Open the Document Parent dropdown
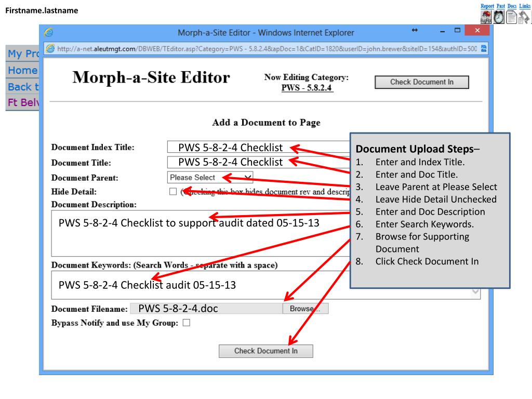 210,178
